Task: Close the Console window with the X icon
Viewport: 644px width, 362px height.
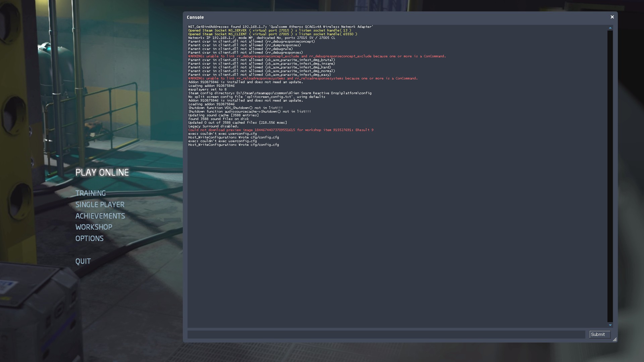Action: pos(612,17)
